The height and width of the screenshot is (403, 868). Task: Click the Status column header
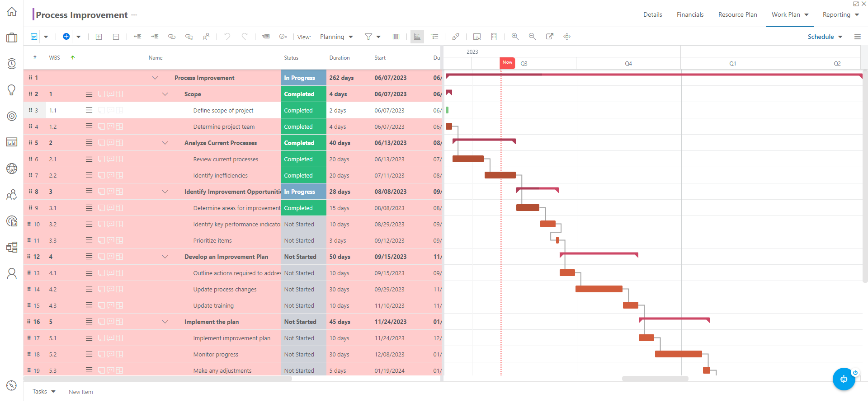coord(291,57)
